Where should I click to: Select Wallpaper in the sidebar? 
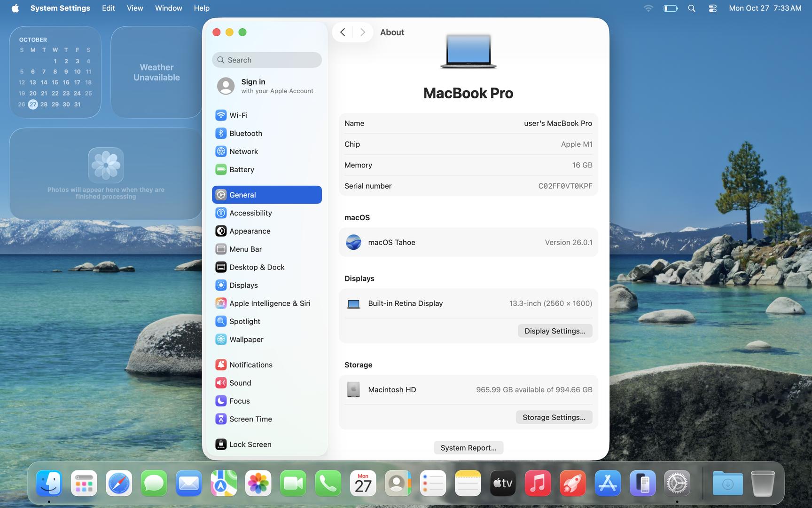click(x=246, y=340)
